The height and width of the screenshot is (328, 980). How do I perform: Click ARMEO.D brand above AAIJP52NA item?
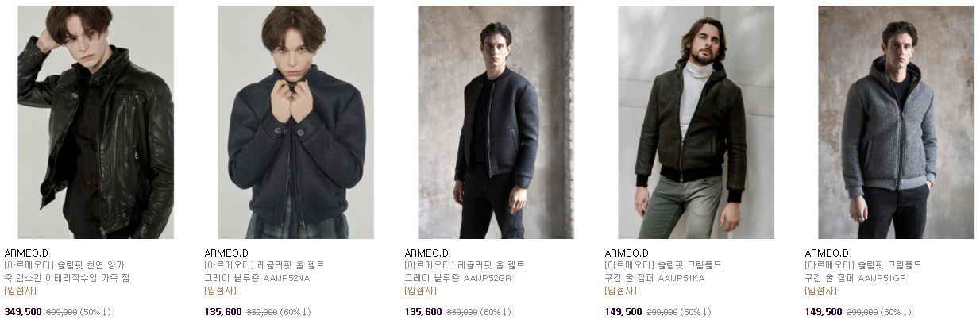coord(226,253)
